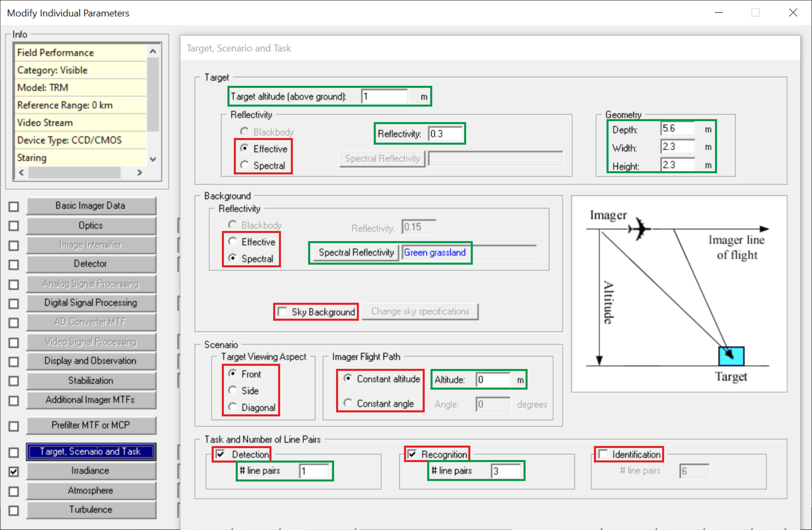Choose Side target viewing aspect

point(233,390)
